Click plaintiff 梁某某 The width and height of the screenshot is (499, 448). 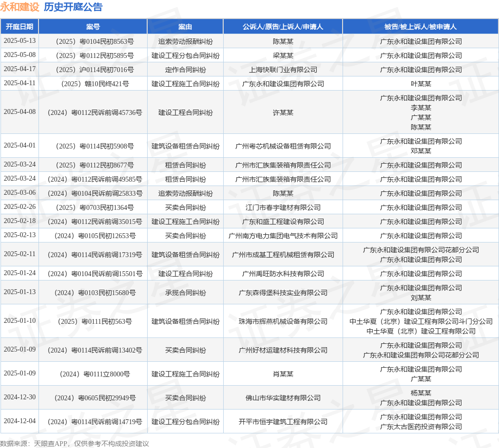283,56
